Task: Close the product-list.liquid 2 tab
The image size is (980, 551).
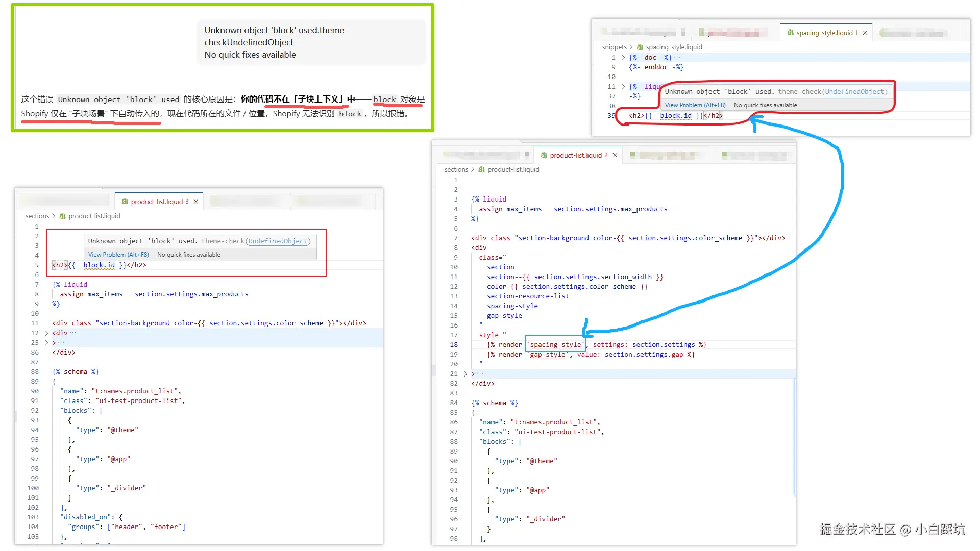Action: tap(615, 155)
